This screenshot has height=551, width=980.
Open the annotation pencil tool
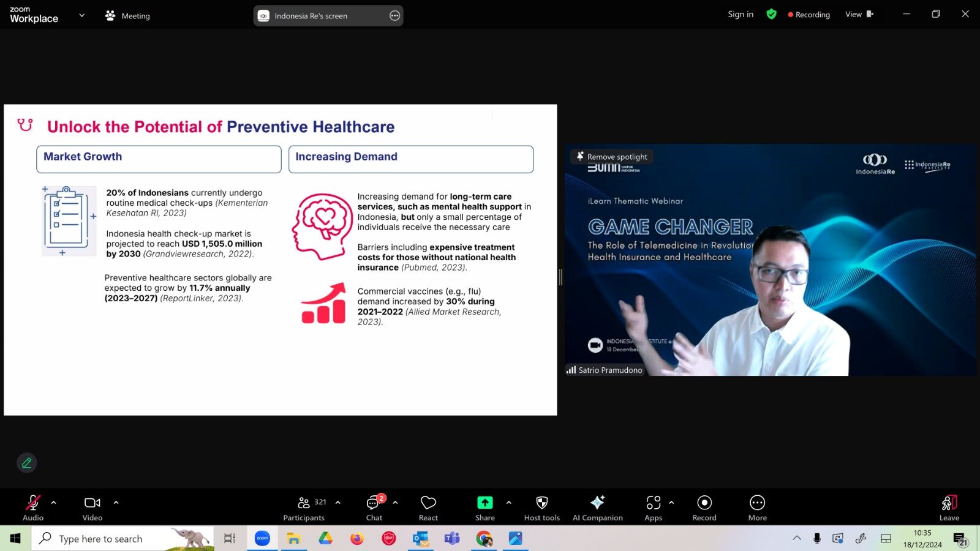(27, 463)
